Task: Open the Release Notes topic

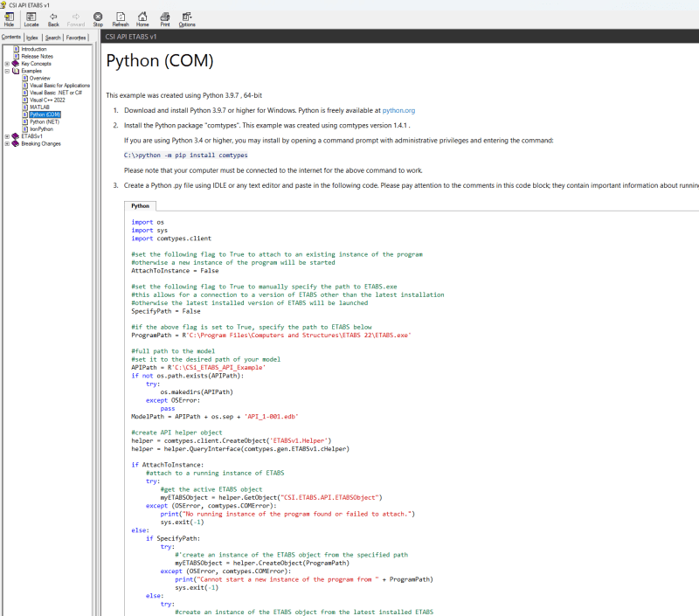Action: click(x=37, y=56)
